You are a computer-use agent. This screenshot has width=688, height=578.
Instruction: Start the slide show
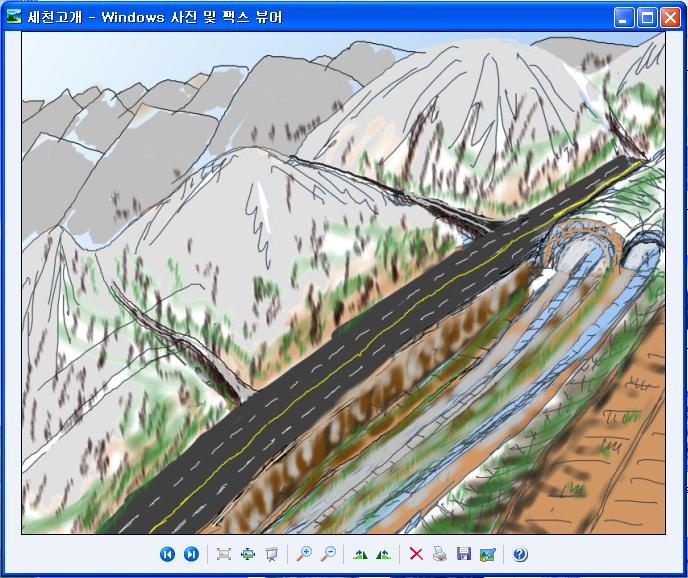[271, 554]
